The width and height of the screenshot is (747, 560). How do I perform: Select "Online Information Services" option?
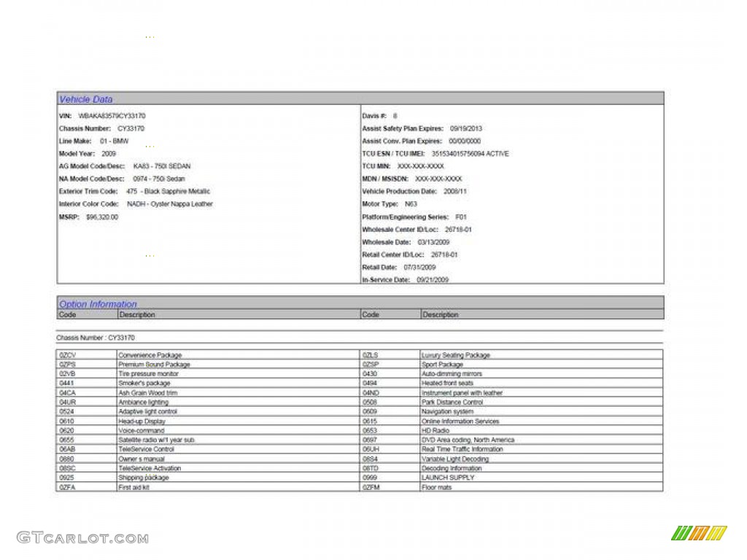pos(460,421)
